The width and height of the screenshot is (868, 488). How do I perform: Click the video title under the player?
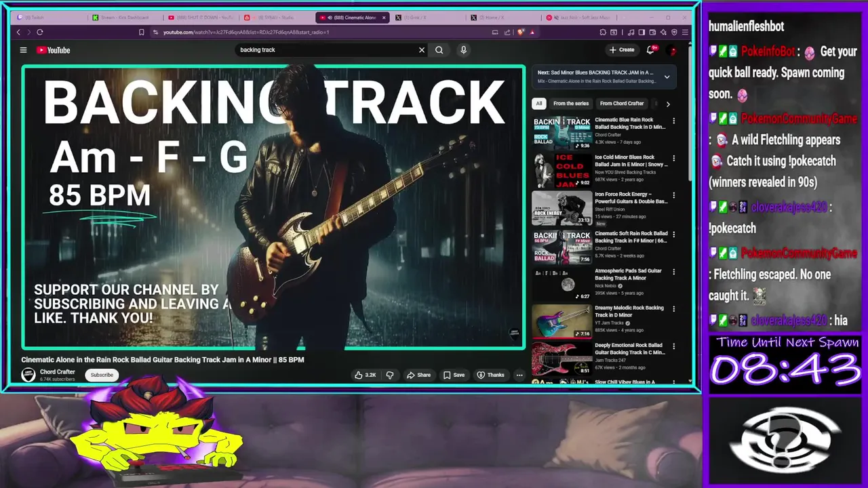coord(163,360)
